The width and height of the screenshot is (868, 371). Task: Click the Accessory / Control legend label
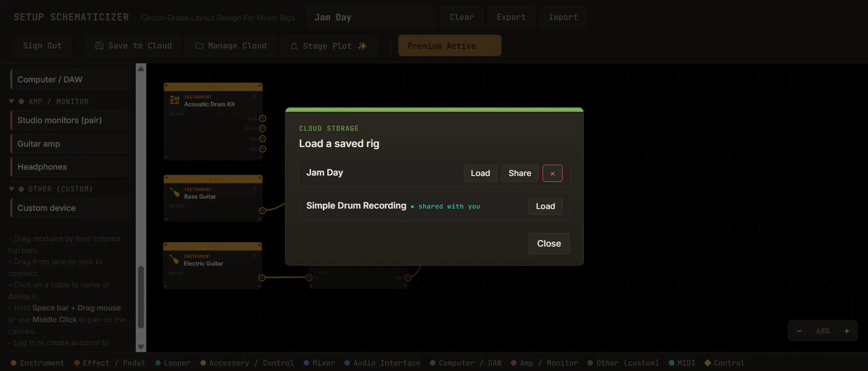tap(251, 363)
